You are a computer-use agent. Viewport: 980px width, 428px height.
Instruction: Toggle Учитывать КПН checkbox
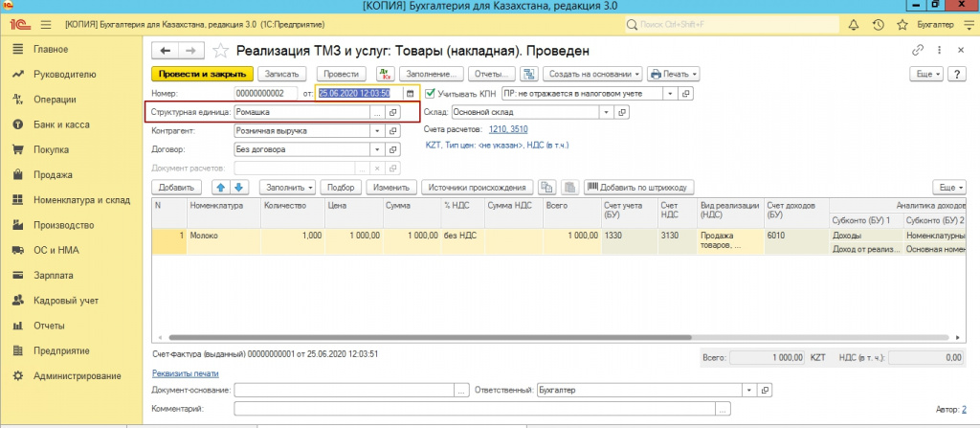[430, 93]
